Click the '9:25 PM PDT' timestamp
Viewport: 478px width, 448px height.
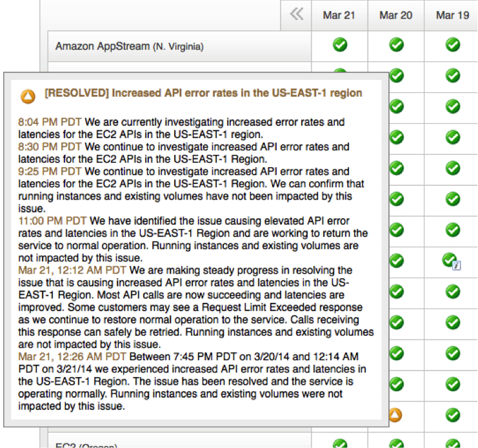pyautogui.click(x=50, y=172)
